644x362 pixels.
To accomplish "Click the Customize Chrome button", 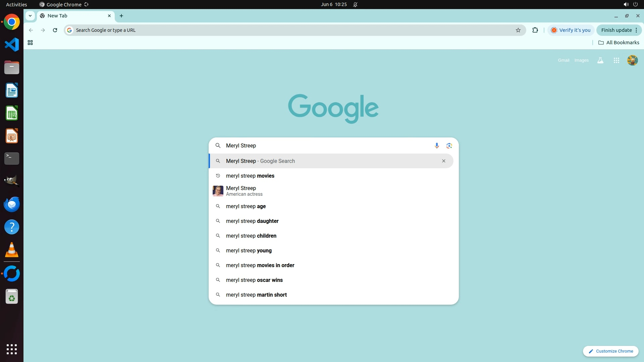I will [x=610, y=351].
